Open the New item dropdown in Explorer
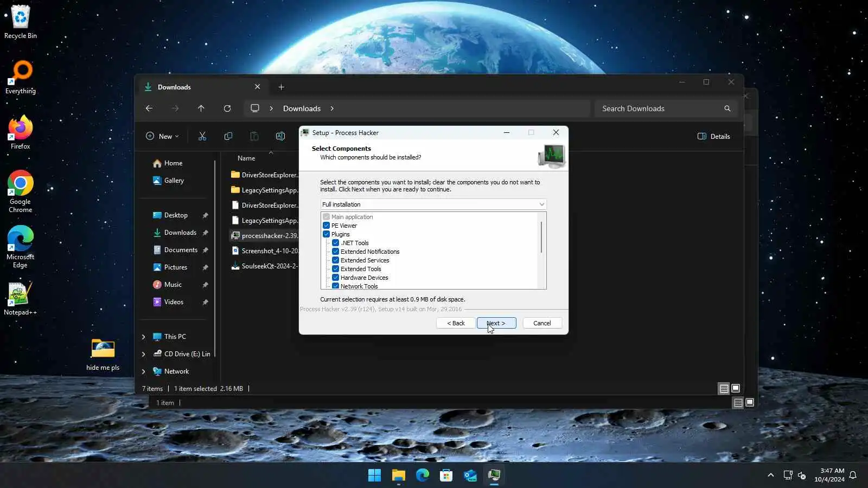The width and height of the screenshot is (868, 488). [162, 137]
